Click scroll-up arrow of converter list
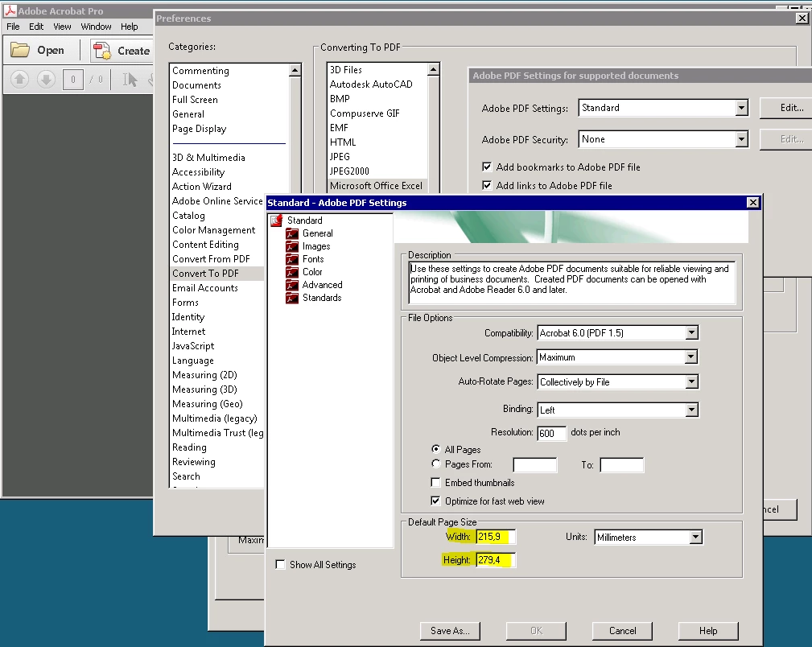 (x=433, y=69)
